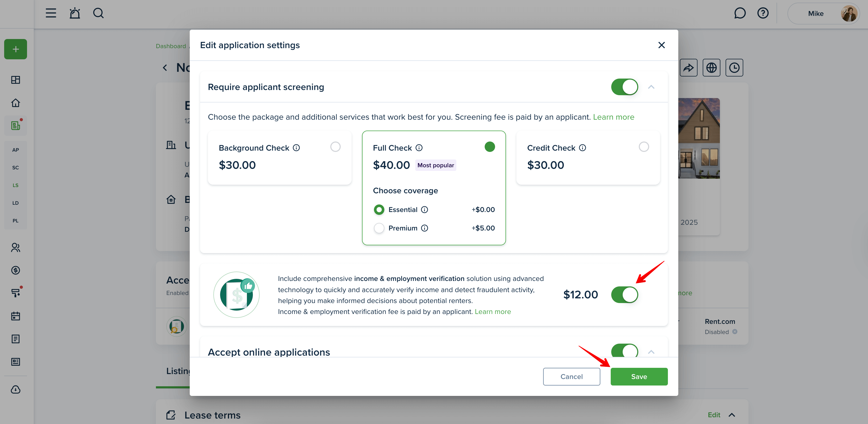Open the contacts people sidebar icon
The width and height of the screenshot is (868, 424).
[x=16, y=248]
